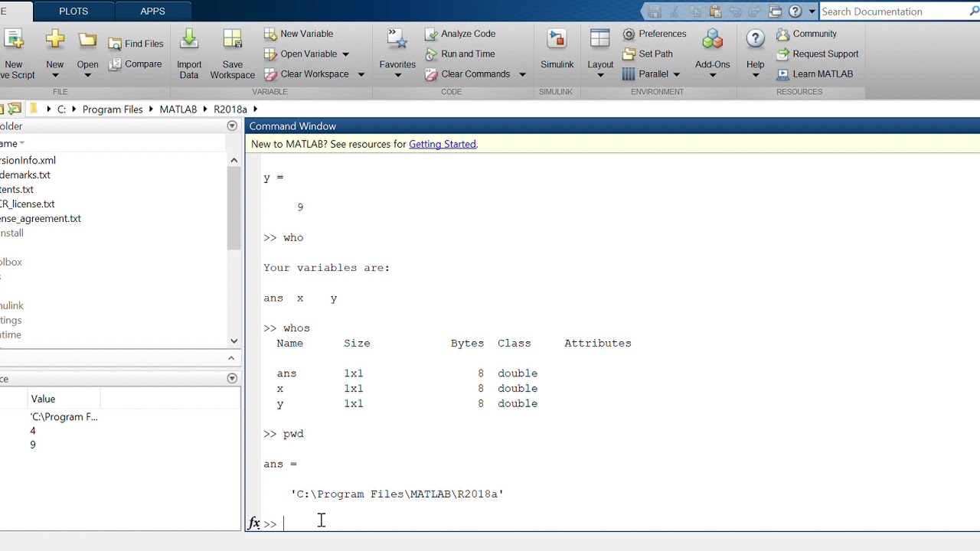Screen dimensions: 980x551
Task: Expand the Open Variable dropdown arrow
Action: 345,54
